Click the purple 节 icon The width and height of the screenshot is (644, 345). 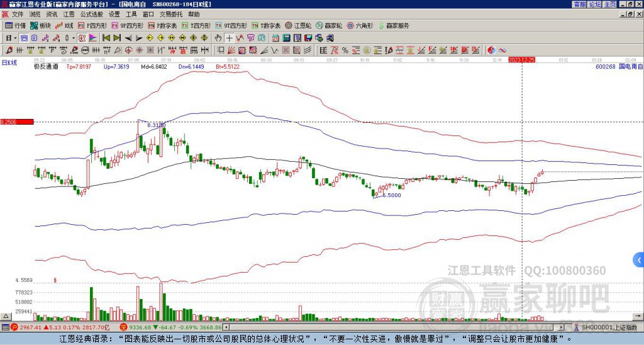(x=250, y=38)
